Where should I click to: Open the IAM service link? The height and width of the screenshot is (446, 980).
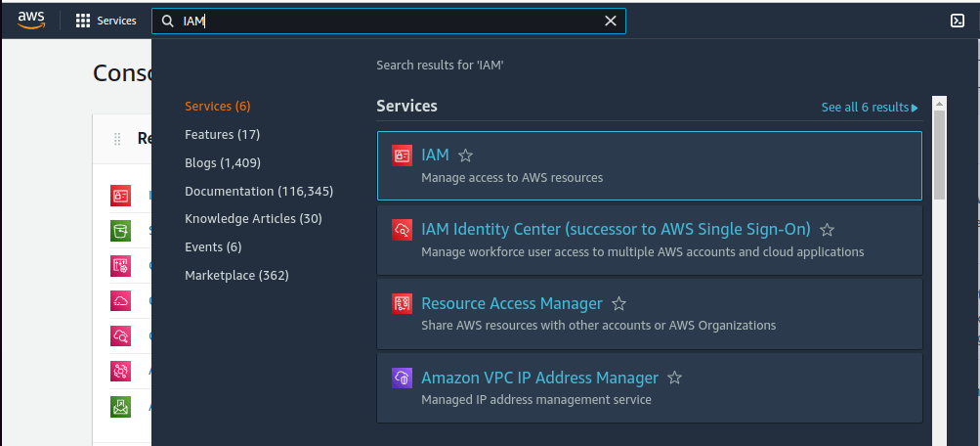pyautogui.click(x=435, y=156)
